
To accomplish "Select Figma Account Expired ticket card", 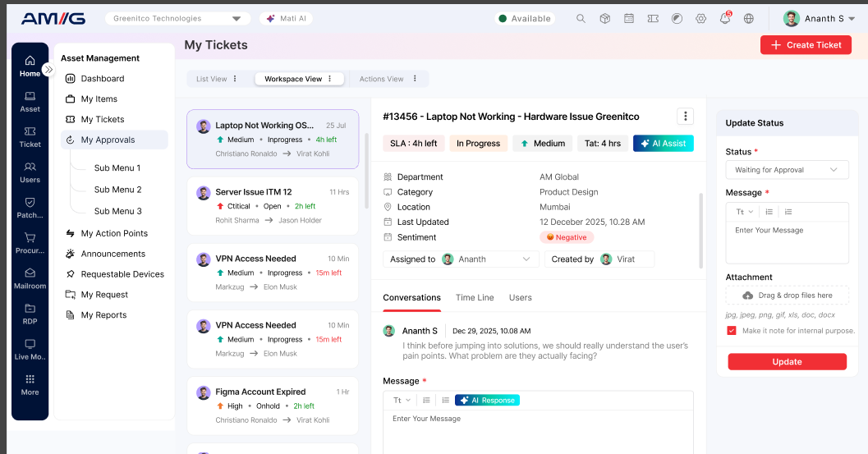I will click(x=273, y=406).
